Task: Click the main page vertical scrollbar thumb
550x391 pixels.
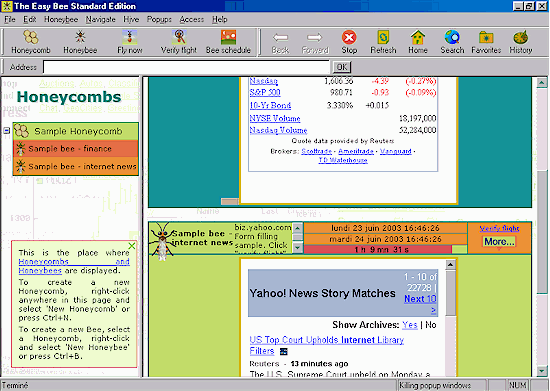Action: pyautogui.click(x=542, y=232)
